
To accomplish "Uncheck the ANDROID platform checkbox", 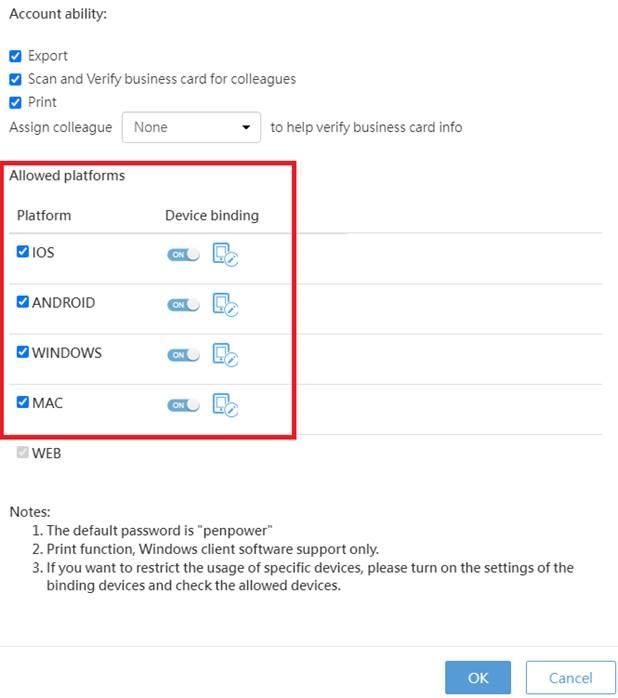I will [x=23, y=302].
